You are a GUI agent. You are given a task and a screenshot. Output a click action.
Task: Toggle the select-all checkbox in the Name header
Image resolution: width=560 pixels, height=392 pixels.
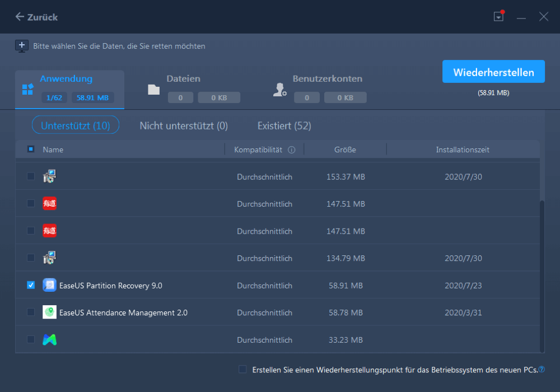(31, 149)
